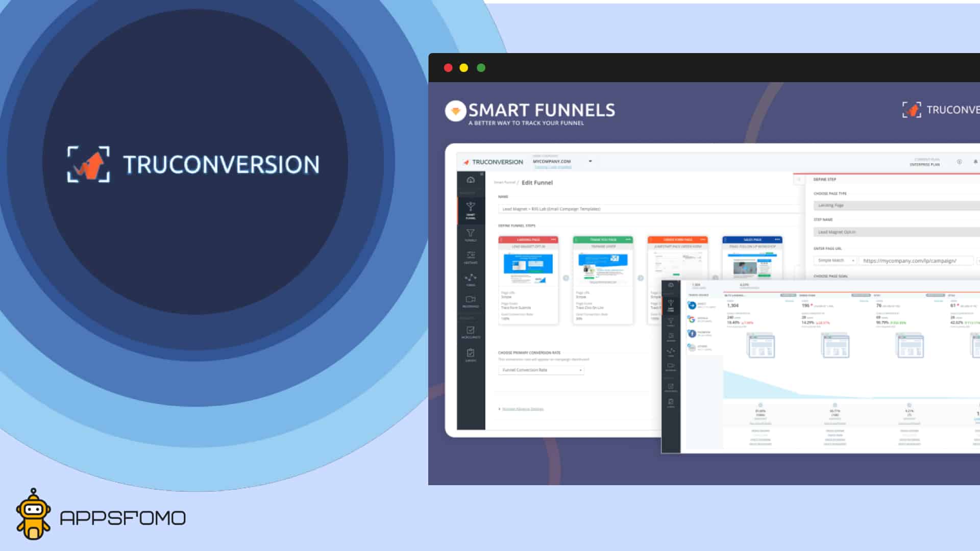Click the funnel Name input field
The image size is (980, 551).
coord(649,209)
